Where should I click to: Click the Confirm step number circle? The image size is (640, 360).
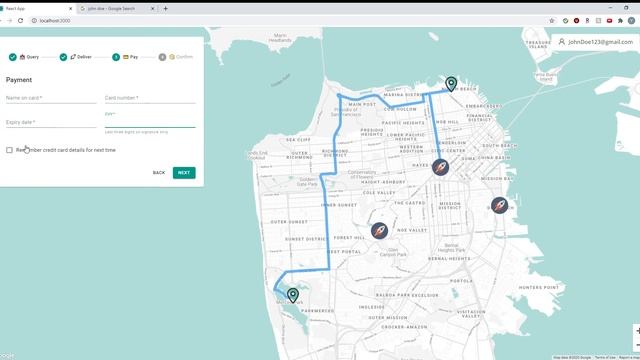click(162, 57)
